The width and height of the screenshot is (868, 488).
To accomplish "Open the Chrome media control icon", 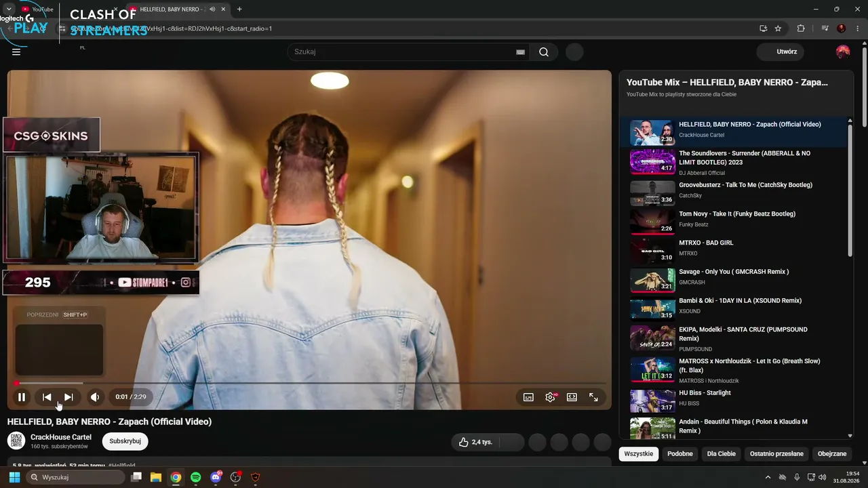I will 825,28.
